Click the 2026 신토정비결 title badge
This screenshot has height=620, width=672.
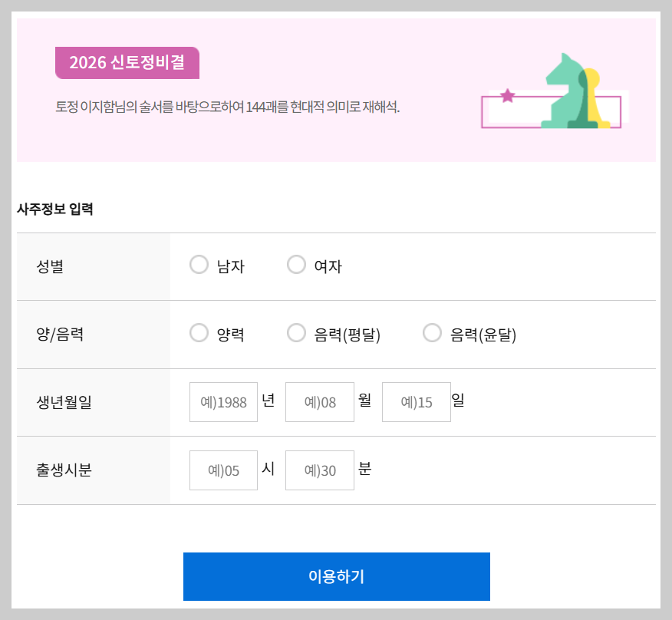126,63
